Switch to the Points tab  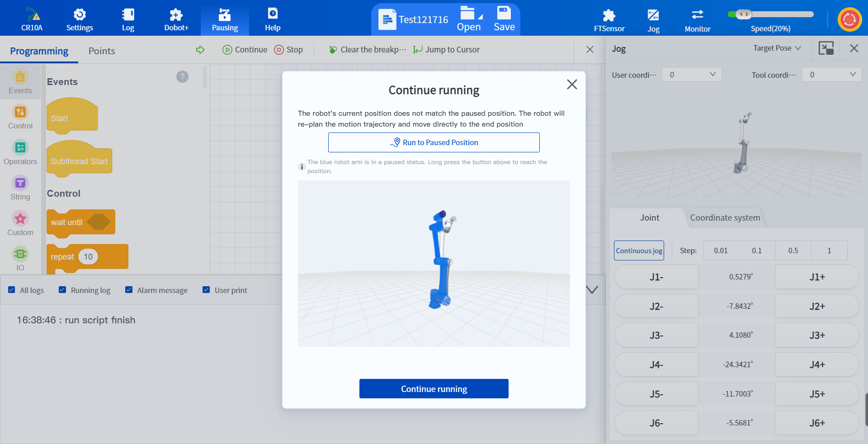coord(102,51)
